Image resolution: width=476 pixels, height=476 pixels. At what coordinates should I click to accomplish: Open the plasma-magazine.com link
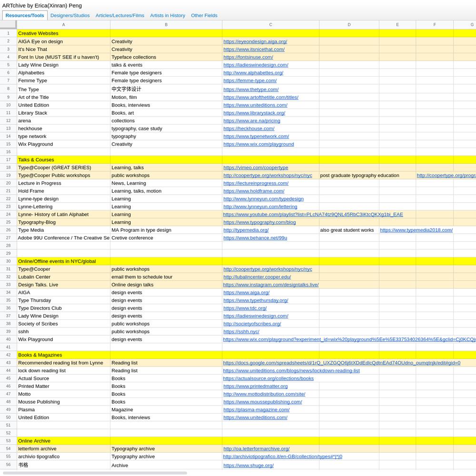click(x=257, y=410)
